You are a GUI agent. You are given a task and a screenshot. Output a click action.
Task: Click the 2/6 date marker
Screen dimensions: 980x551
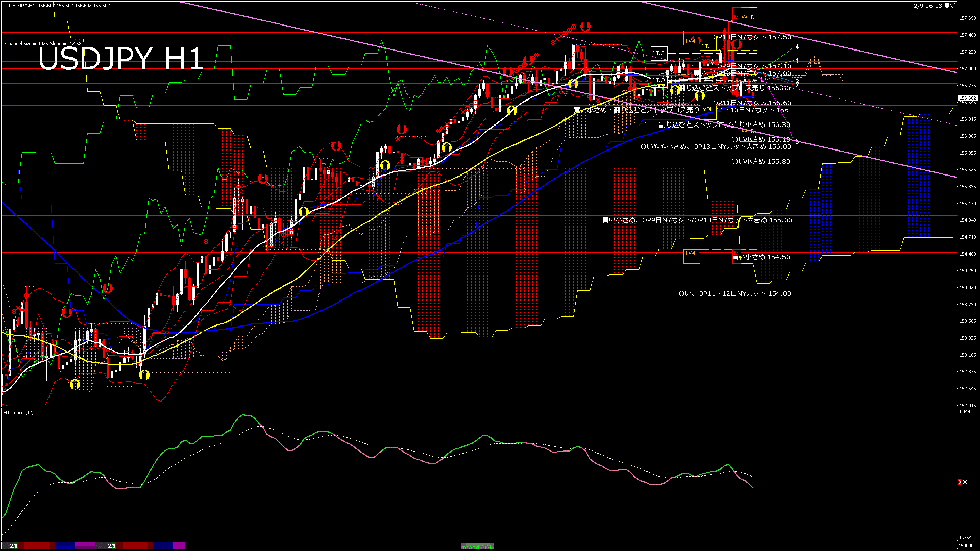(14, 546)
